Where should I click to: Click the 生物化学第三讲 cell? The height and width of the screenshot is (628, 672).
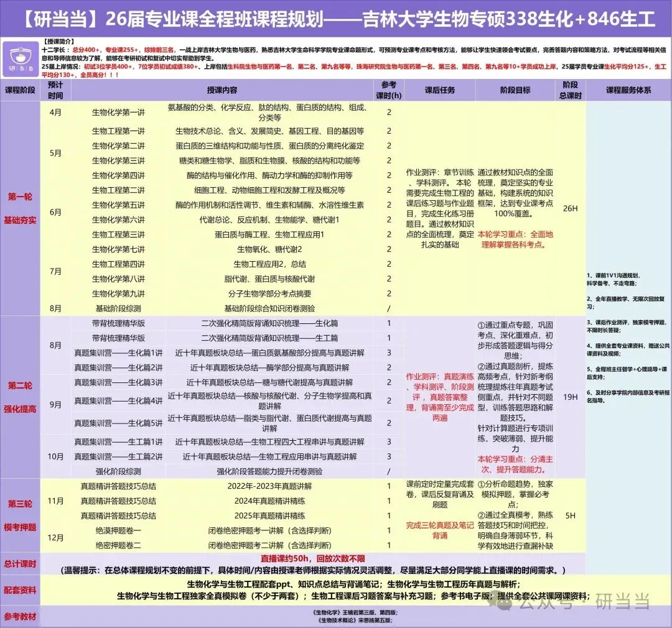coord(118,160)
